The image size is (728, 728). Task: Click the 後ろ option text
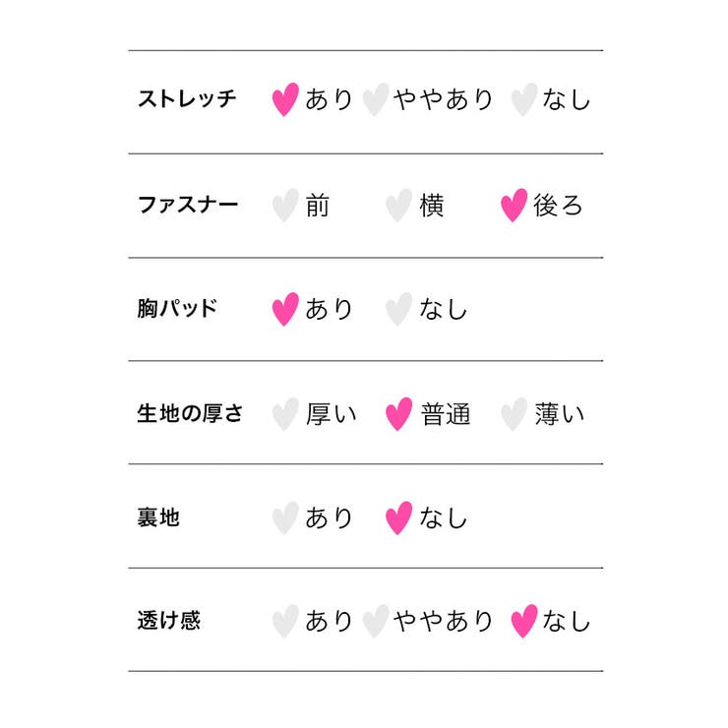tap(558, 206)
